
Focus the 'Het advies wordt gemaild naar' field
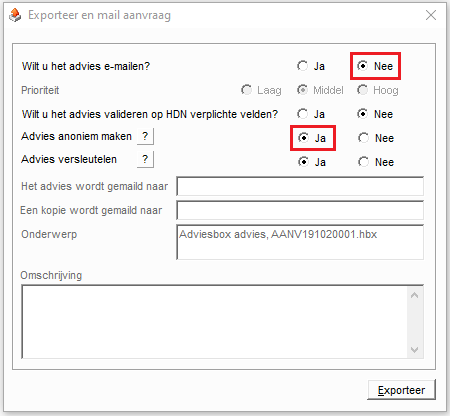(x=300, y=186)
